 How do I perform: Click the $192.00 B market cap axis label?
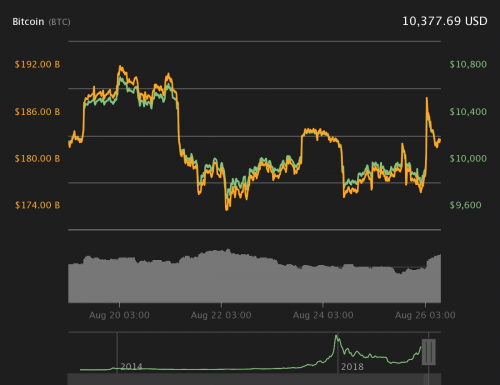[x=37, y=64]
